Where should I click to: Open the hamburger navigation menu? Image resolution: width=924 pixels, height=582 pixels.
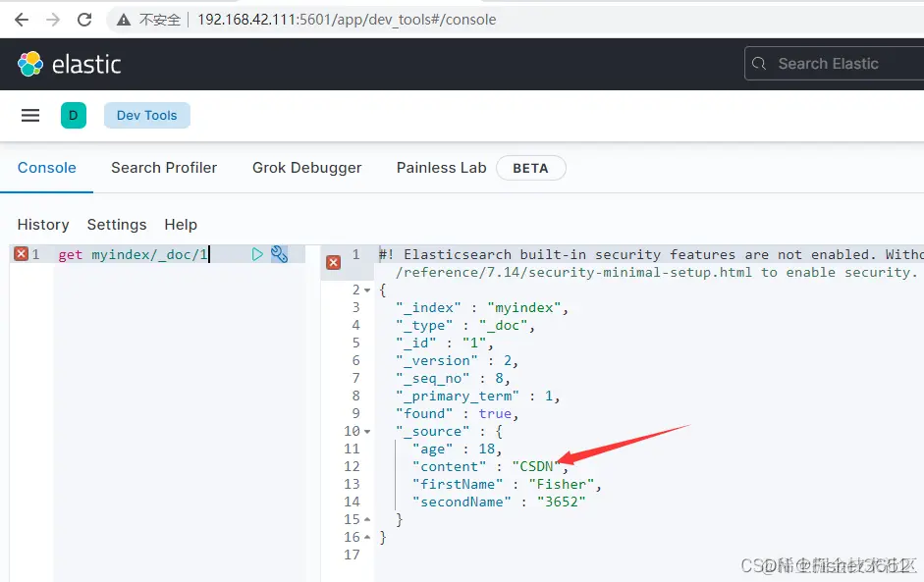click(x=30, y=116)
